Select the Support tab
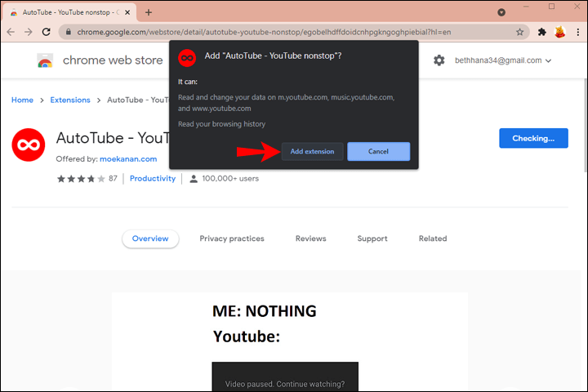The image size is (588, 392). (372, 238)
